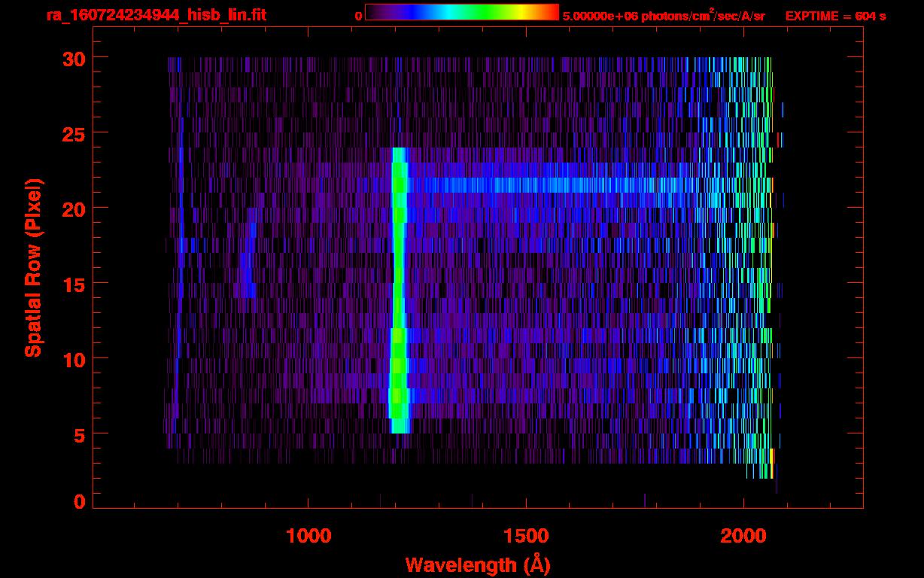
Task: Click the Spatial Row (Pixel) axis label
Action: pos(32,268)
